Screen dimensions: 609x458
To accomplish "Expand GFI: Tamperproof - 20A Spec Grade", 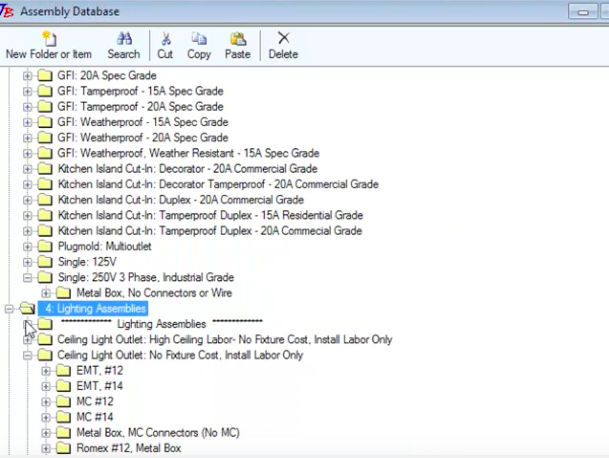I will tap(27, 106).
